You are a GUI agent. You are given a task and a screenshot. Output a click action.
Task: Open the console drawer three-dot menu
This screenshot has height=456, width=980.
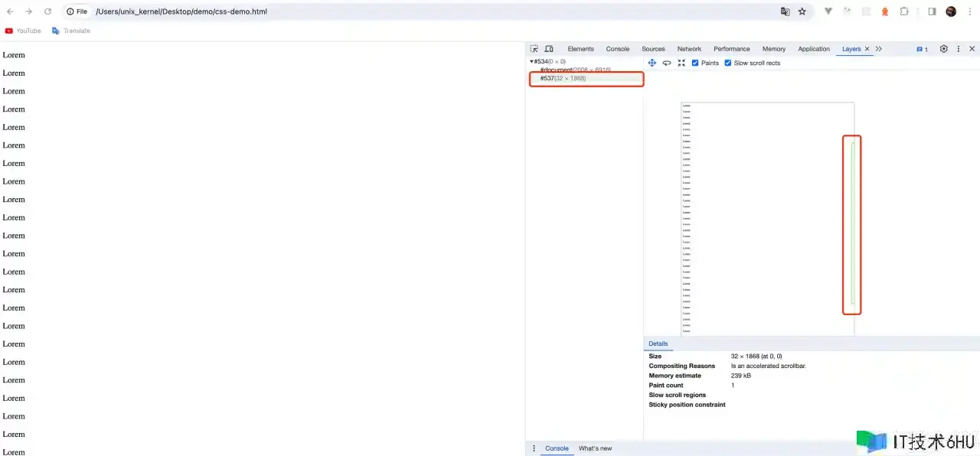534,448
